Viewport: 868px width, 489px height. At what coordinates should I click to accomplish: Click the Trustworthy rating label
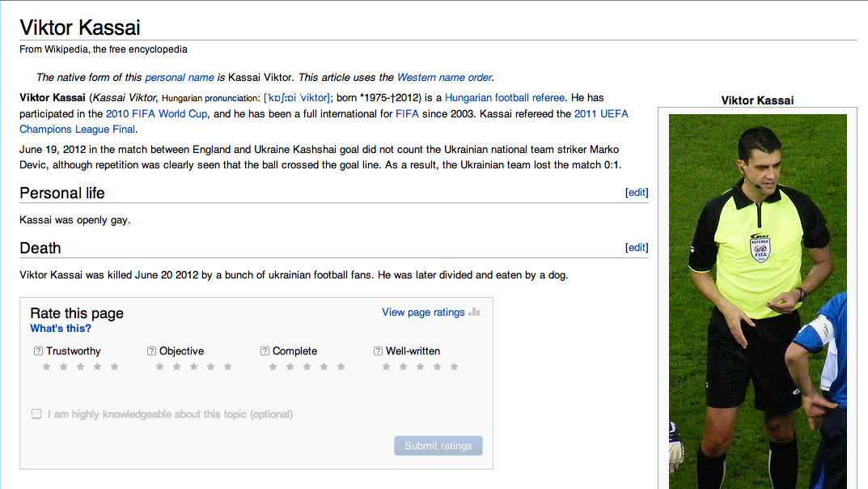click(74, 351)
